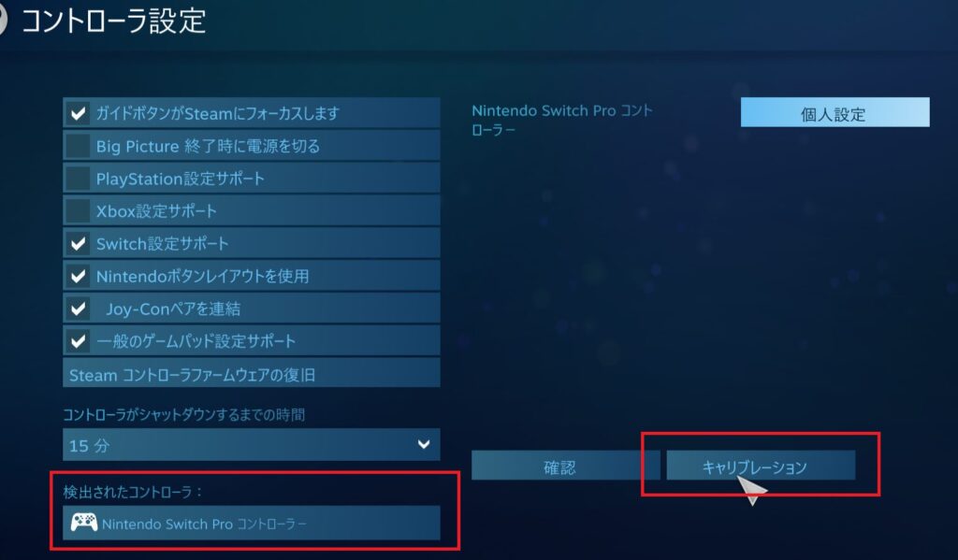
Task: Toggle Nintendoボタンレイアウトを使用 checkbox
Action: [79, 276]
